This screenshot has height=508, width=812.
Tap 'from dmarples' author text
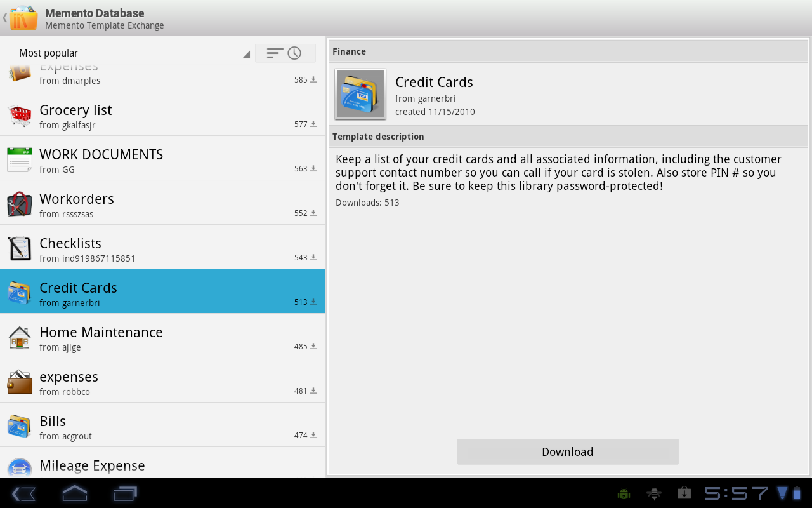pos(70,81)
